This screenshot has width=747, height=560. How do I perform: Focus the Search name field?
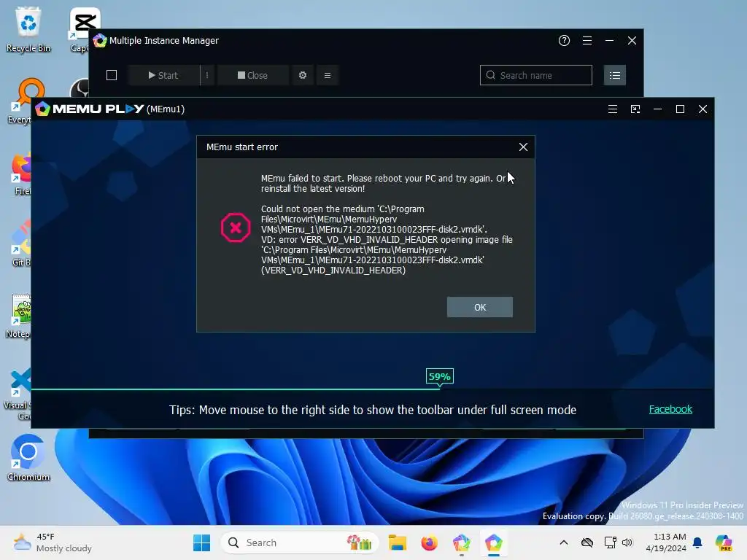pyautogui.click(x=536, y=75)
